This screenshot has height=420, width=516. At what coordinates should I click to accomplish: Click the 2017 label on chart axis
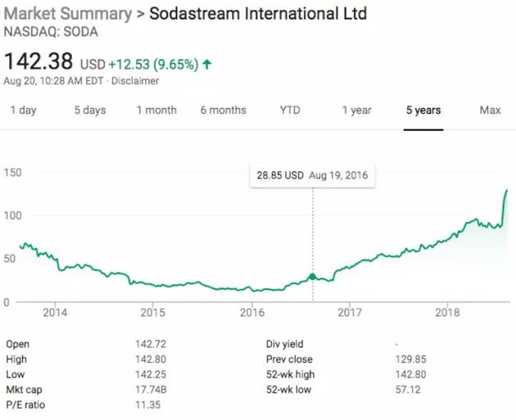click(x=350, y=312)
